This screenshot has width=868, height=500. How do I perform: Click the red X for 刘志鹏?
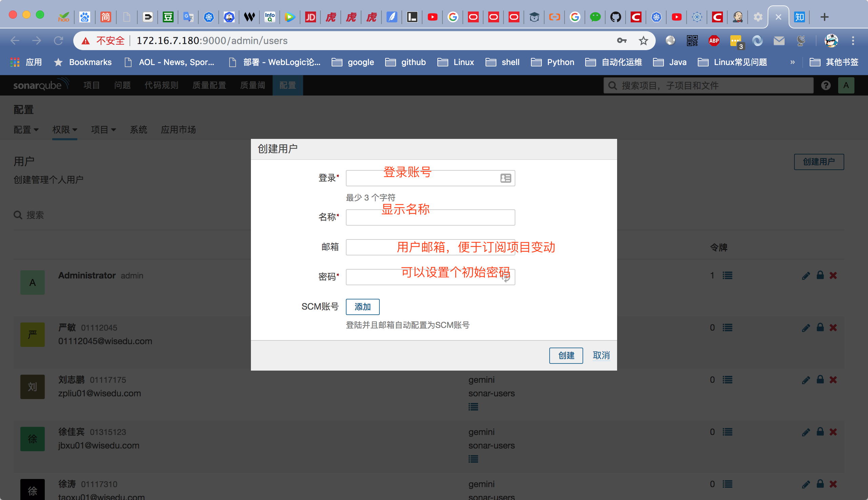[x=833, y=380]
